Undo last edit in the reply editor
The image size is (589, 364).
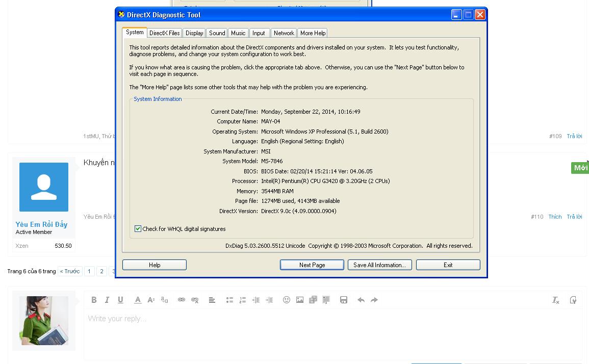pos(361,300)
